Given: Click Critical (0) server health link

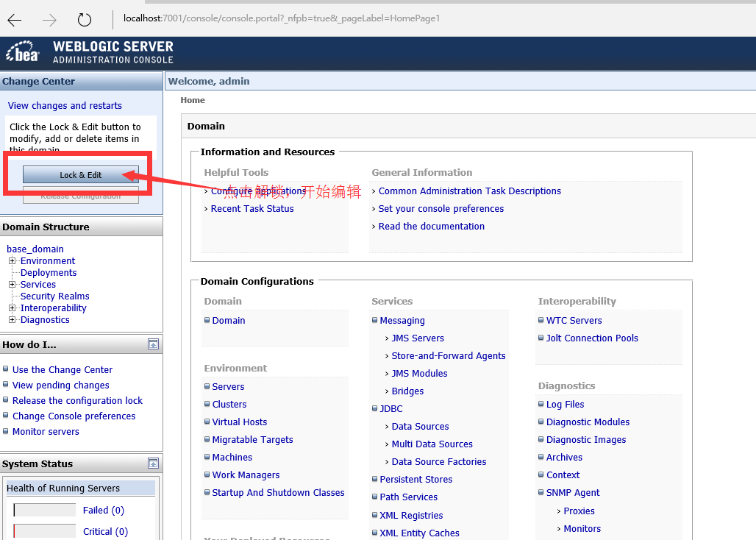Looking at the screenshot, I should click(x=105, y=531).
